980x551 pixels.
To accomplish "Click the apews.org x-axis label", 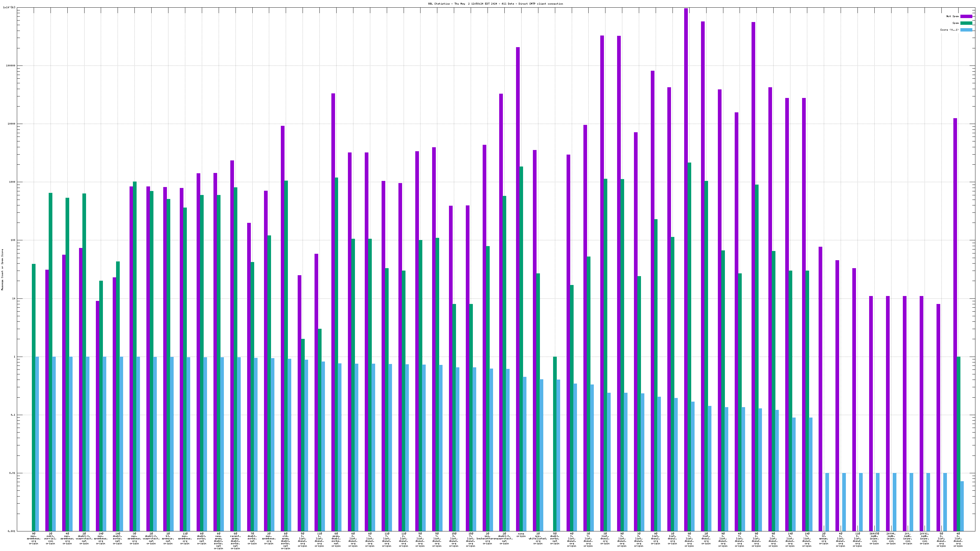I will point(823,538).
